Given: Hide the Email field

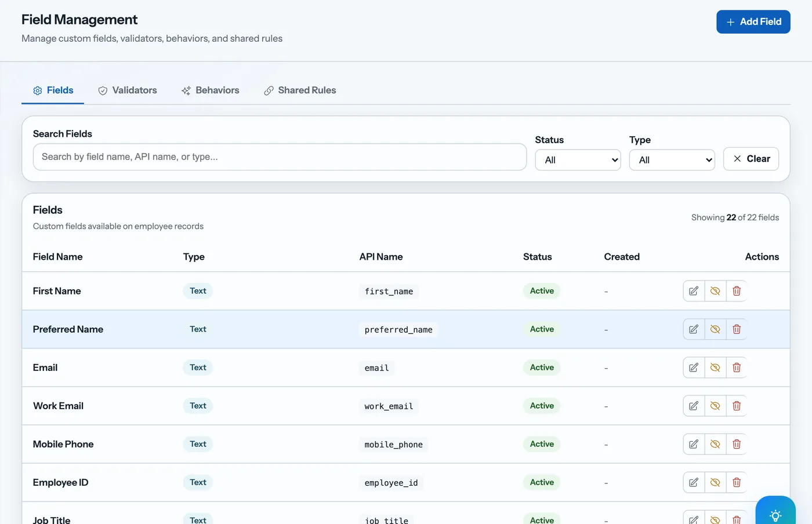Looking at the screenshot, I should (x=715, y=367).
